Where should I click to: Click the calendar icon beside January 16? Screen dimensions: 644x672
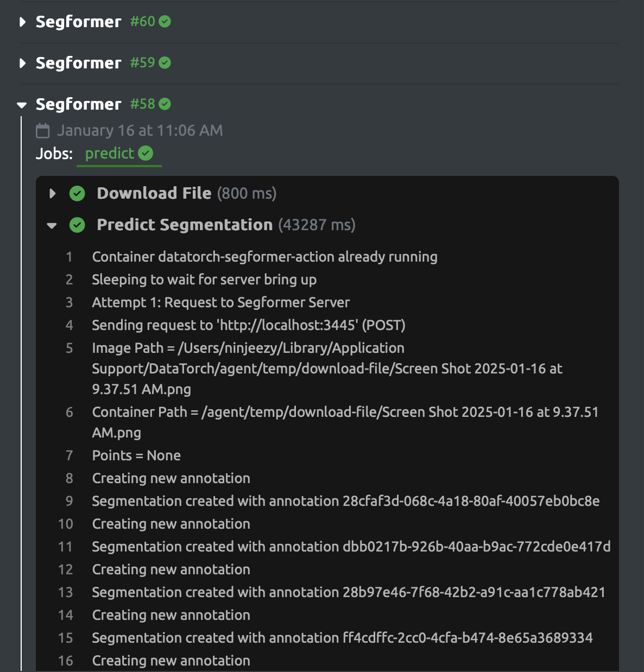[x=42, y=130]
